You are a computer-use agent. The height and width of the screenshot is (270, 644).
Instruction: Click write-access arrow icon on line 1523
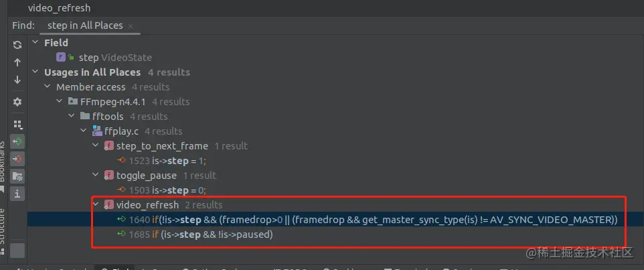(x=121, y=160)
